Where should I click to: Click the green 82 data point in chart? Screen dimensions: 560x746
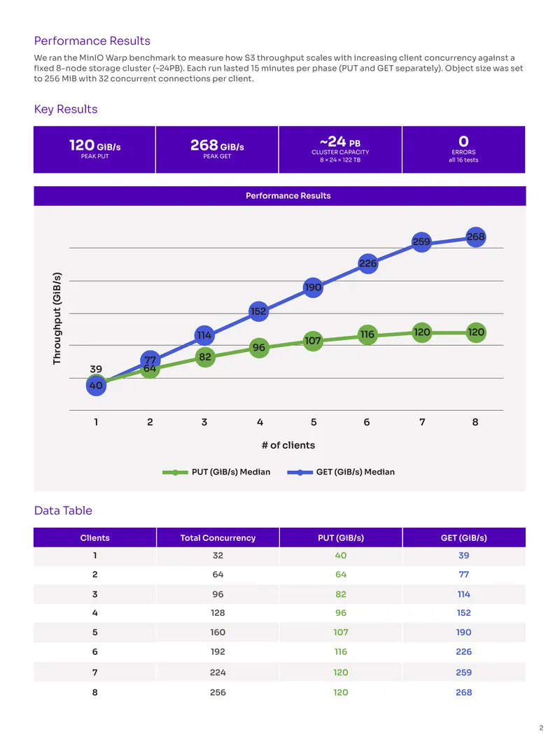pyautogui.click(x=205, y=357)
